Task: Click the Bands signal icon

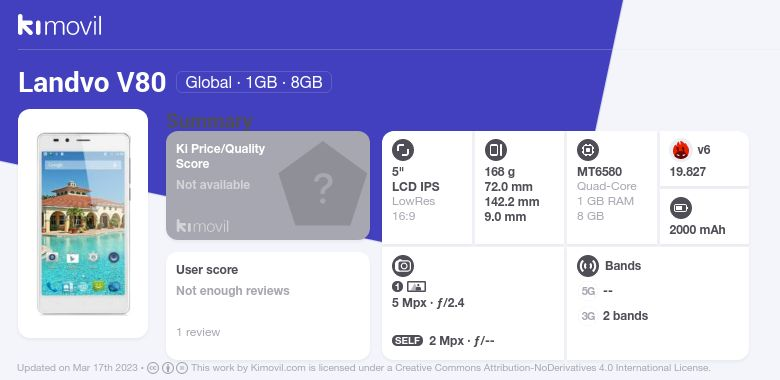Action: pyautogui.click(x=588, y=266)
